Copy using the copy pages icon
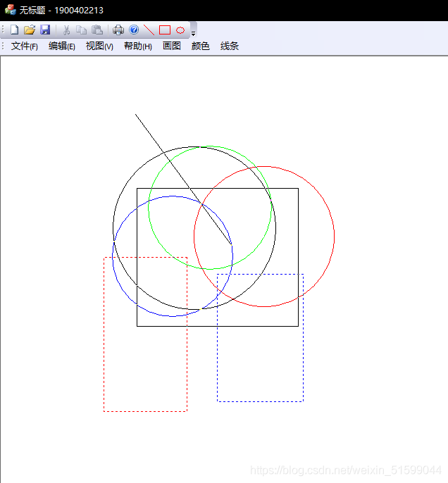Viewport: 448px width, 483px height. click(x=81, y=30)
